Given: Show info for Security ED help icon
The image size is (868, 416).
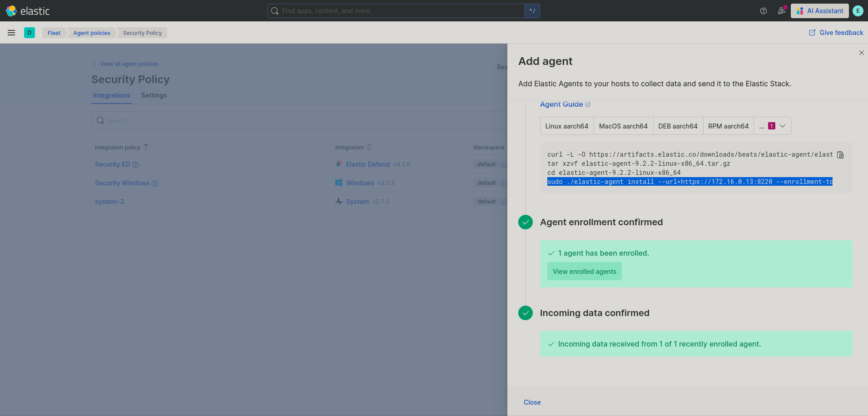Looking at the screenshot, I should tap(135, 165).
